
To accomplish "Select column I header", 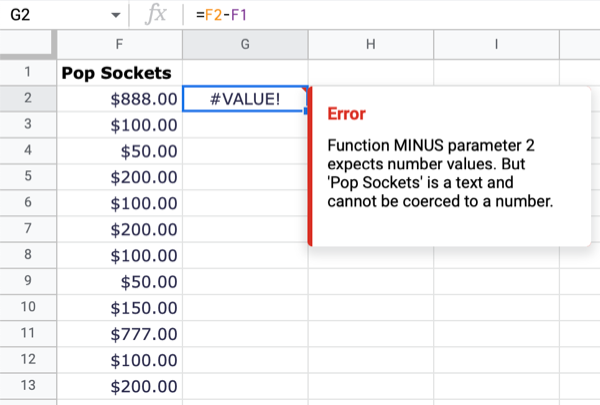I will pos(496,45).
